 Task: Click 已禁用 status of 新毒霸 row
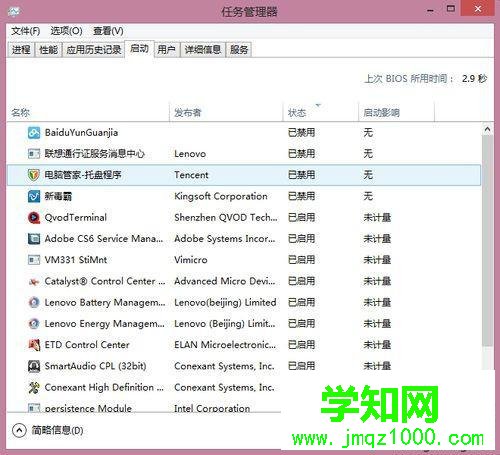[301, 196]
